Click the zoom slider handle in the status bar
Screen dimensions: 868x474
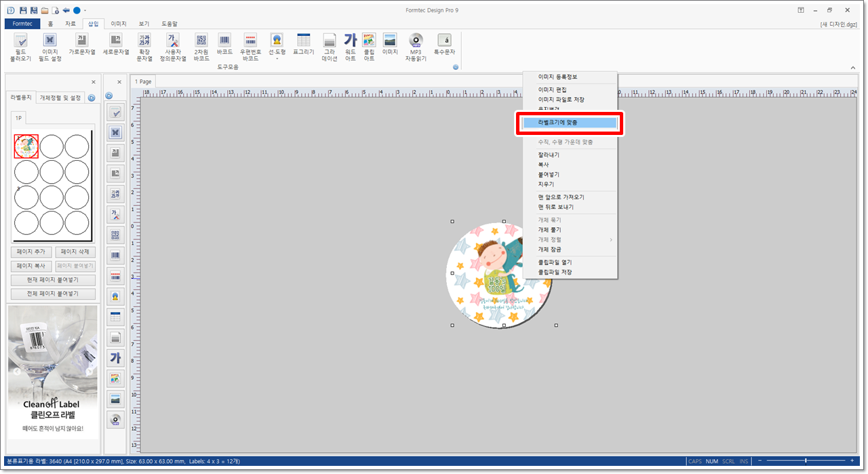pyautogui.click(x=805, y=461)
